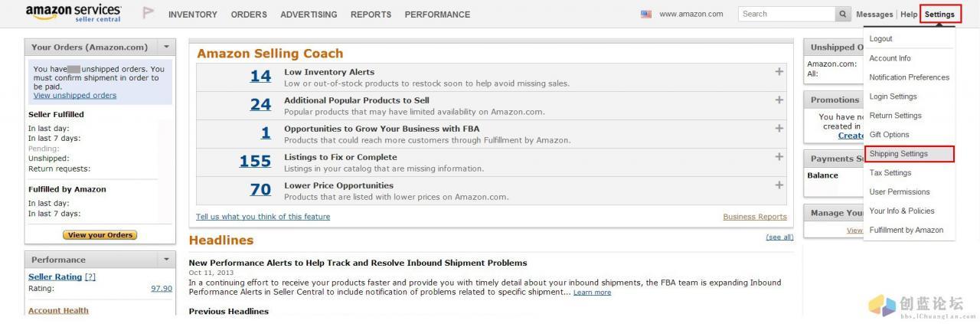The height and width of the screenshot is (324, 980).
Task: Select Shipping Settings from the menu
Action: point(910,154)
